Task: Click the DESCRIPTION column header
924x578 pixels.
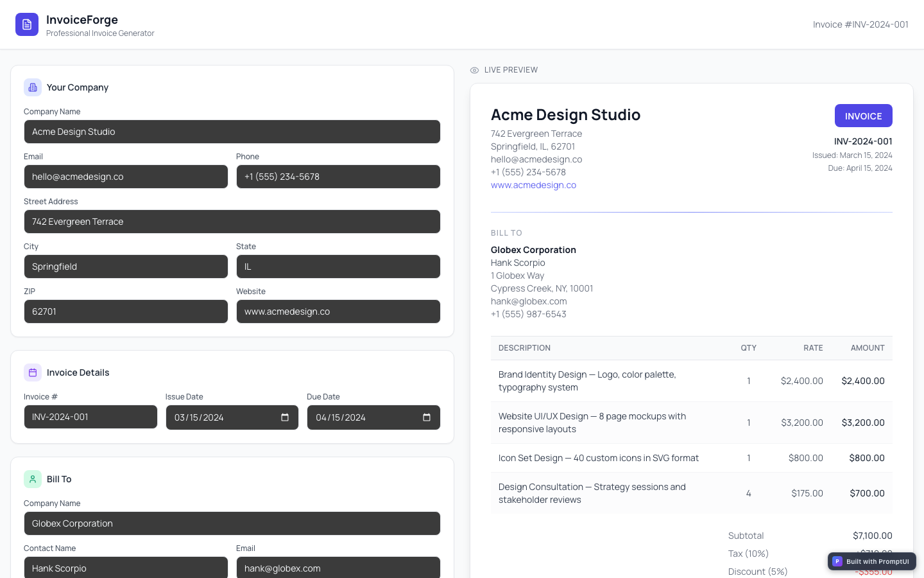Action: tap(524, 348)
